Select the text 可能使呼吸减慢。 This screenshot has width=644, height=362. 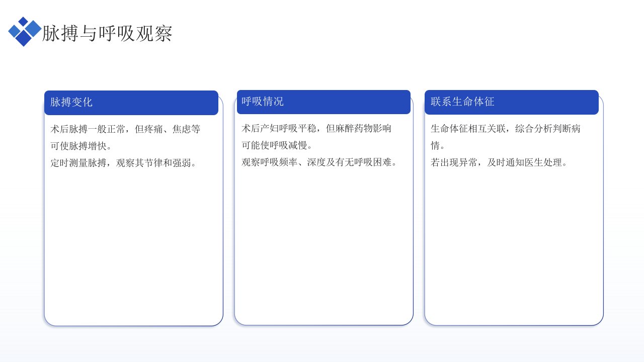pyautogui.click(x=277, y=145)
